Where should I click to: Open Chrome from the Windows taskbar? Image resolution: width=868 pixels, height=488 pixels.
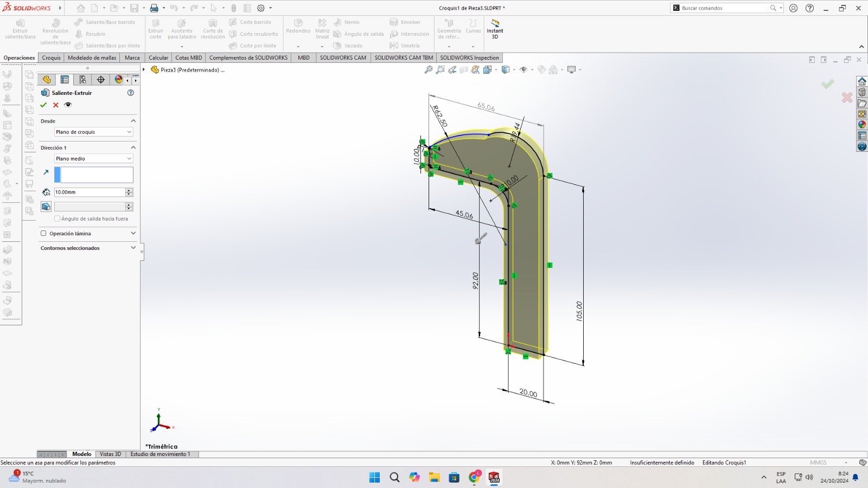474,477
